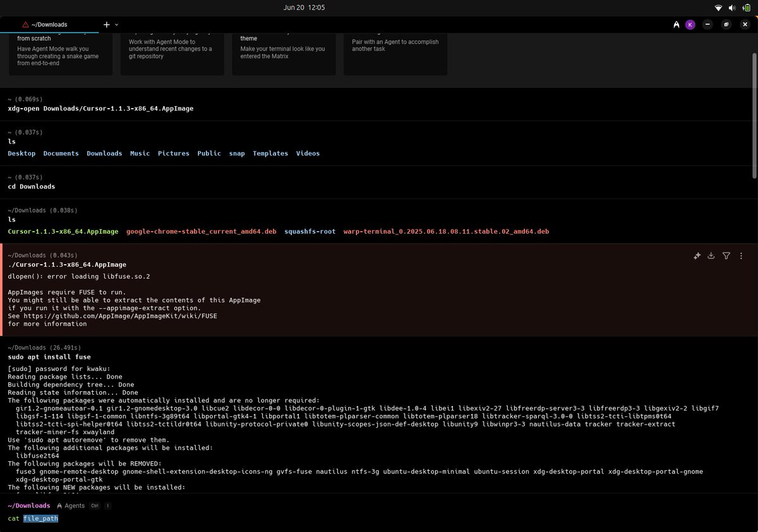
Task: Click the warp-terminal .deb file name
Action: coord(446,232)
